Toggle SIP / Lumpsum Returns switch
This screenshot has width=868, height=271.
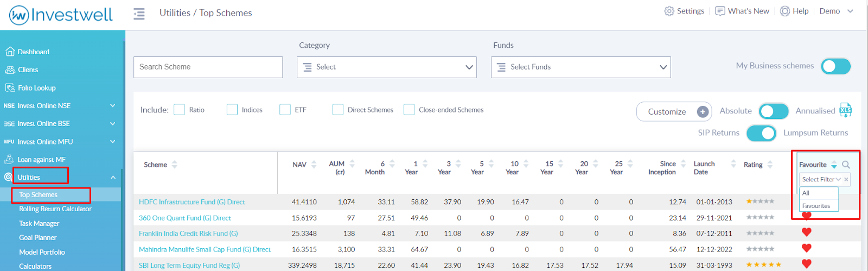coord(762,133)
